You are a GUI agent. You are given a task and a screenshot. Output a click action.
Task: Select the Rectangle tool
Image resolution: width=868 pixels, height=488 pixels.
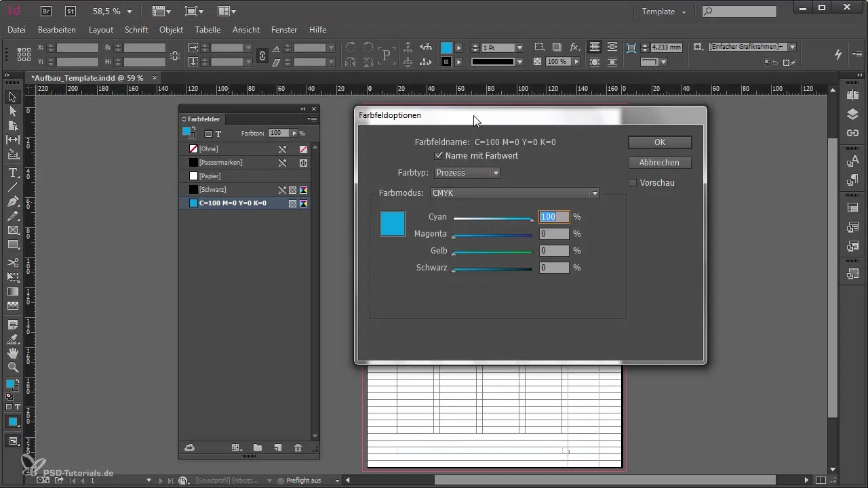(13, 245)
